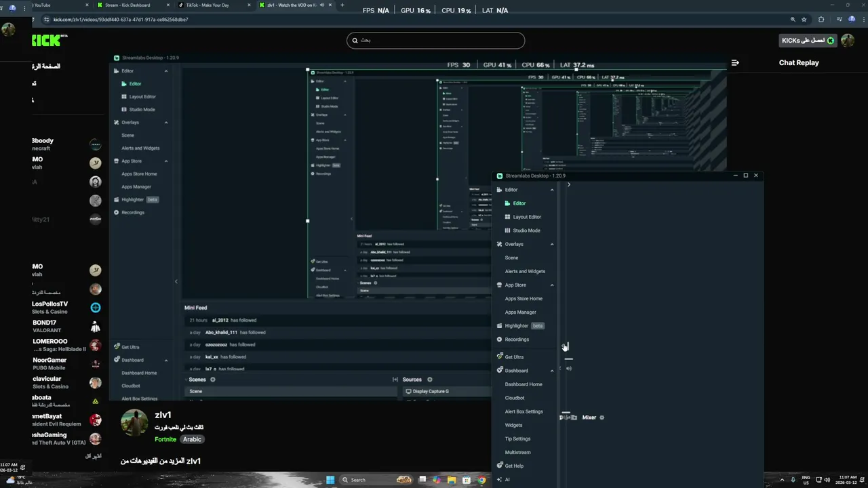Image resolution: width=868 pixels, height=488 pixels.
Task: Open NoorGamer channel in Kick sidebar
Action: coord(66,363)
